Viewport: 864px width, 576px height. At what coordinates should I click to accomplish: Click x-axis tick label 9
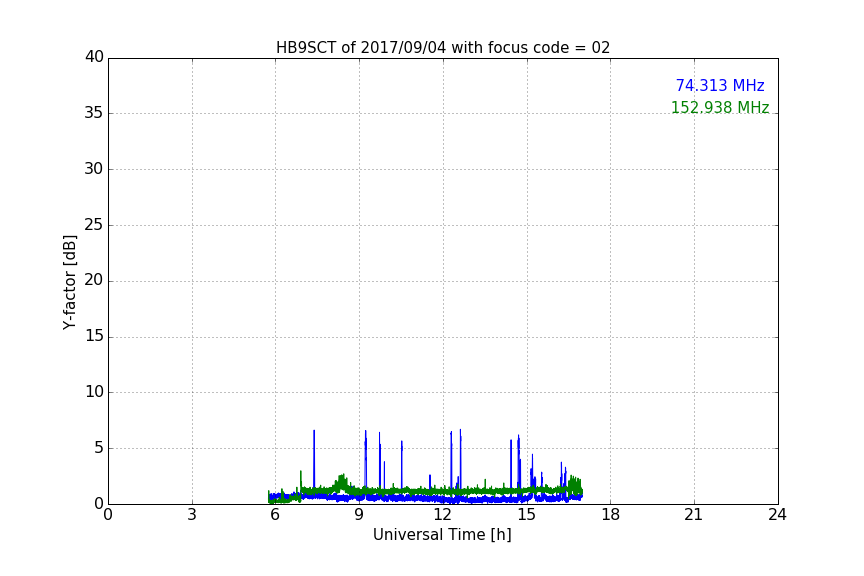point(359,515)
